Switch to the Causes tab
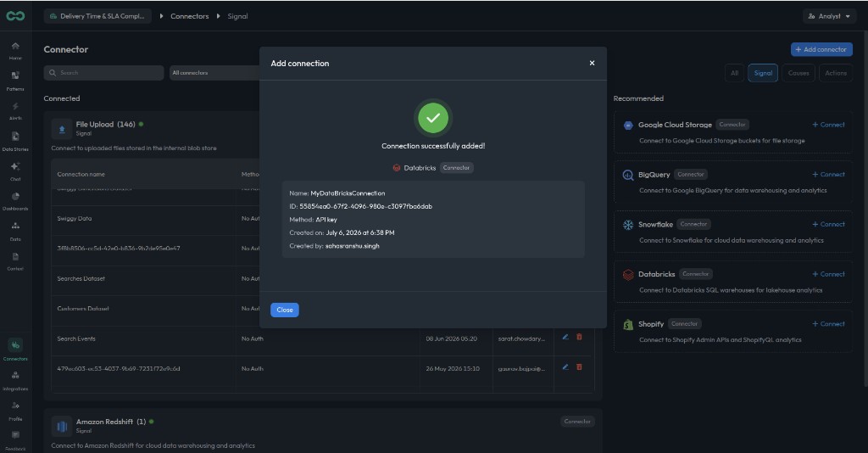The width and height of the screenshot is (868, 453). point(798,73)
